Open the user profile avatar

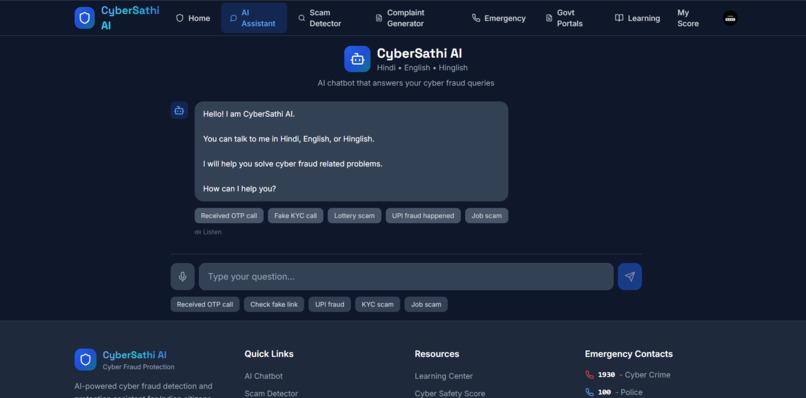tap(730, 19)
